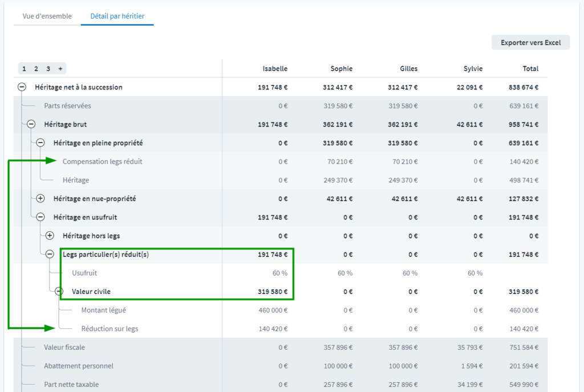Click the Sophie column header

point(341,69)
